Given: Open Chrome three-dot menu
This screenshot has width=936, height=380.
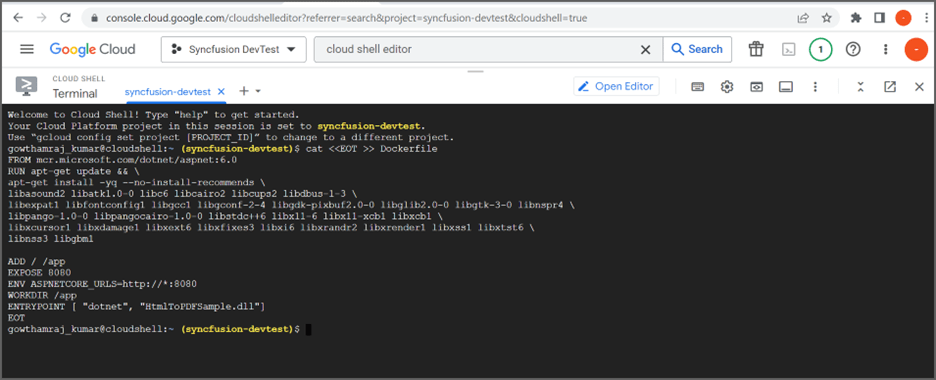Looking at the screenshot, I should (925, 18).
